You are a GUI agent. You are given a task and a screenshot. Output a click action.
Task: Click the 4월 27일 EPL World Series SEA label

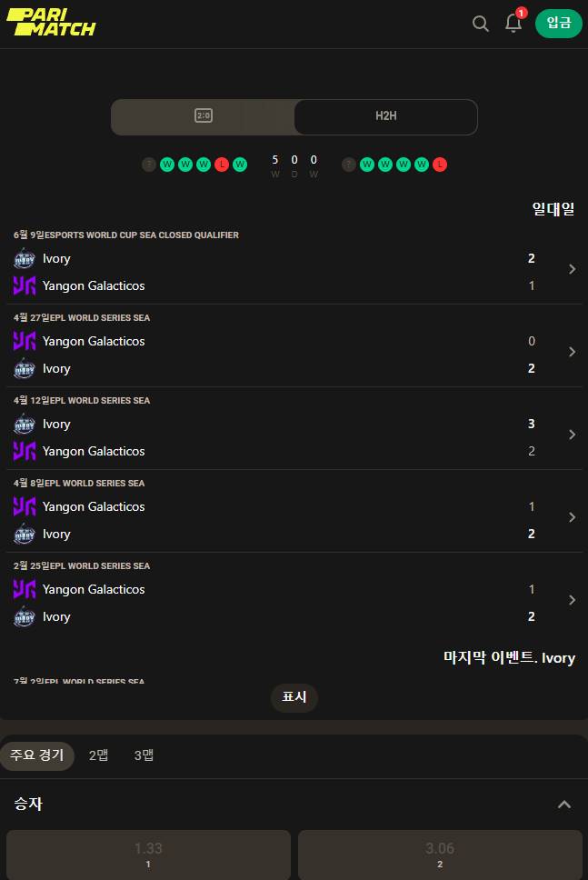point(82,317)
